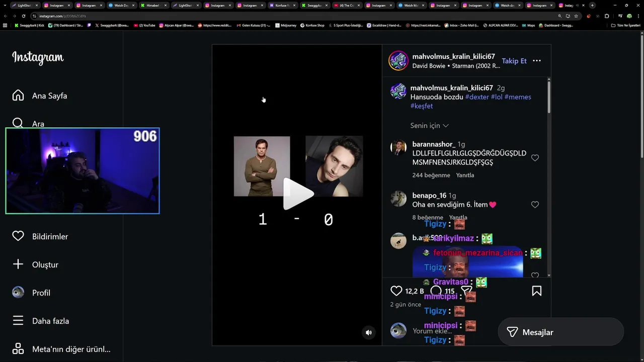Open the browser extensions puzzle icon
The image size is (644, 362).
607,16
